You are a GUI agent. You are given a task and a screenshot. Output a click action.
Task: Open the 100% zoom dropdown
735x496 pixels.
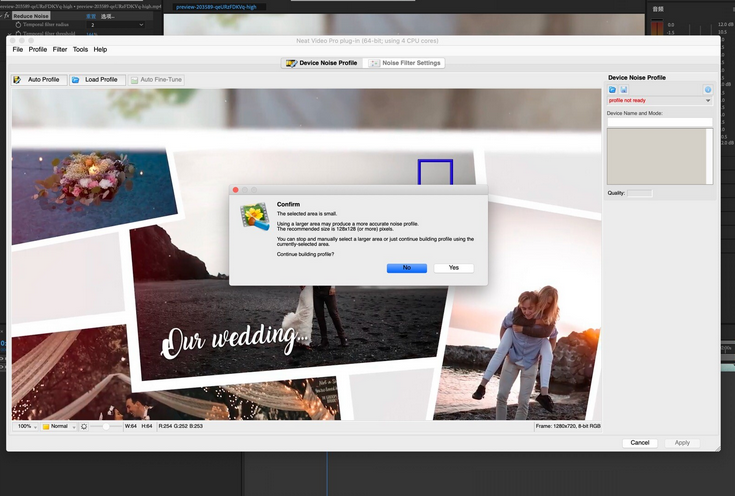pos(25,427)
